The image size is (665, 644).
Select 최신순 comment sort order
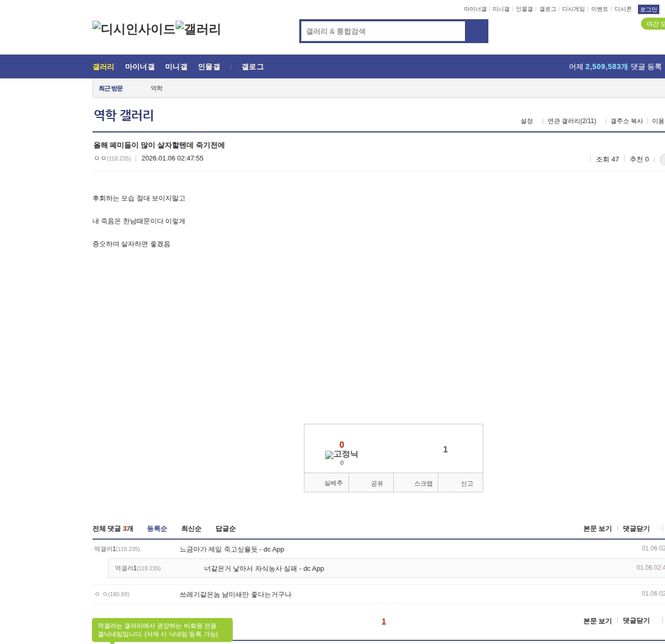click(191, 529)
